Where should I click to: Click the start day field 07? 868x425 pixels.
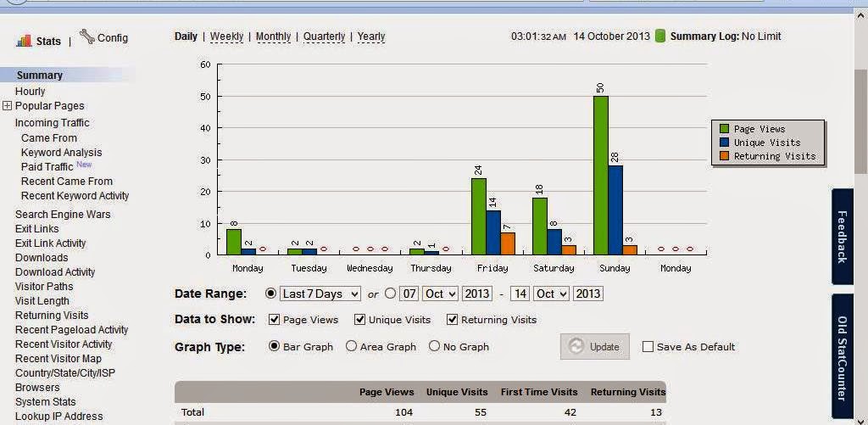click(409, 294)
